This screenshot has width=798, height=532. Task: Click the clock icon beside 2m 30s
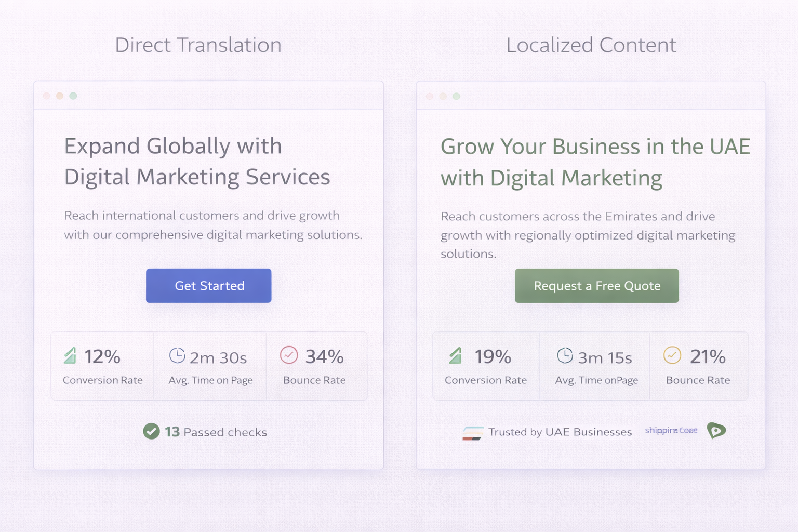[178, 356]
